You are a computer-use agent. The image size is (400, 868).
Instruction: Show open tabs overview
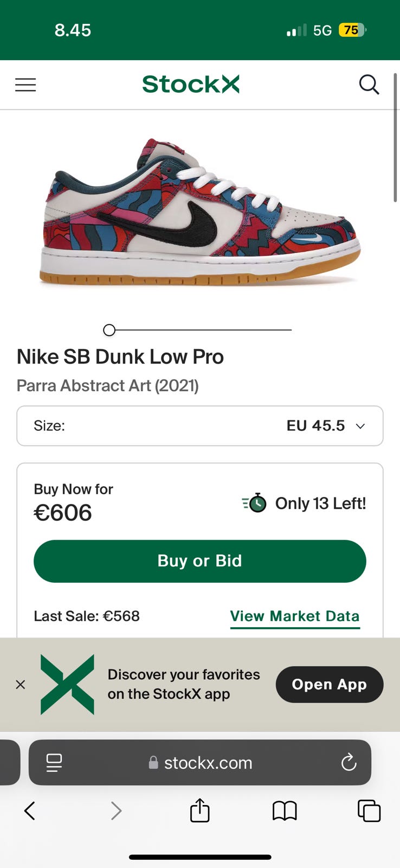(x=369, y=811)
